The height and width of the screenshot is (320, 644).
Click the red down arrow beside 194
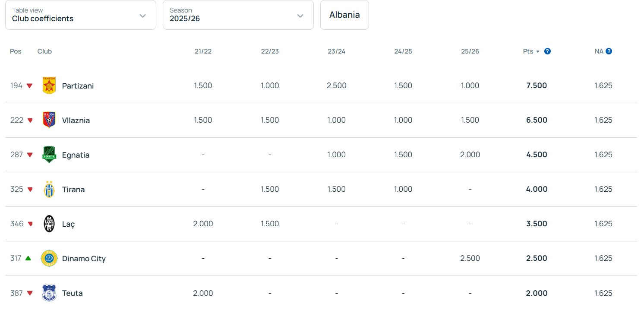(29, 86)
